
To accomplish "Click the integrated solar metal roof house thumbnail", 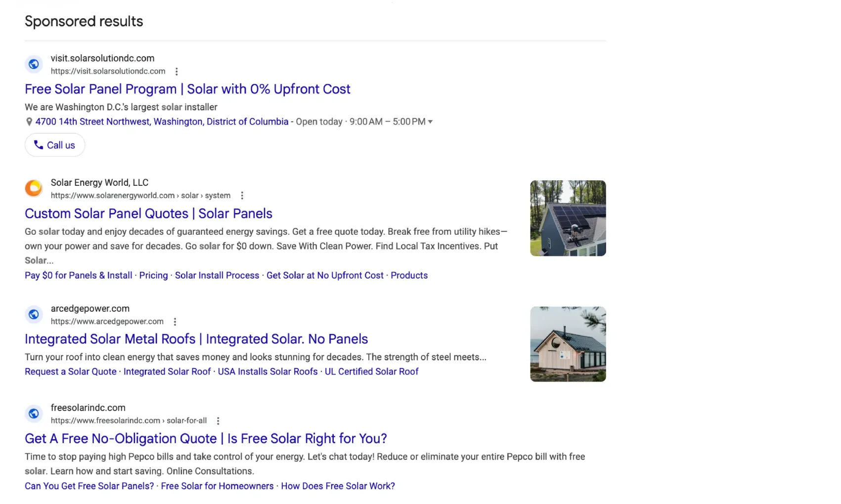I will point(567,344).
